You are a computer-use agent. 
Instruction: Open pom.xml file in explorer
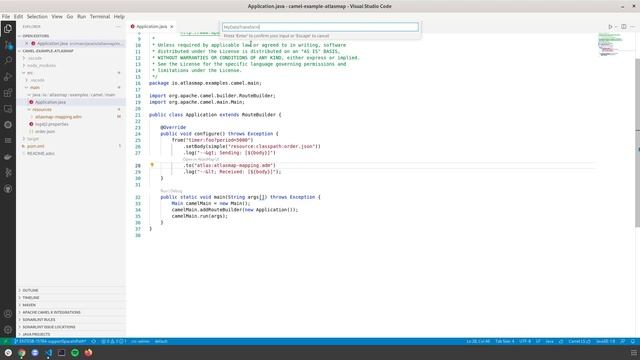click(x=36, y=146)
